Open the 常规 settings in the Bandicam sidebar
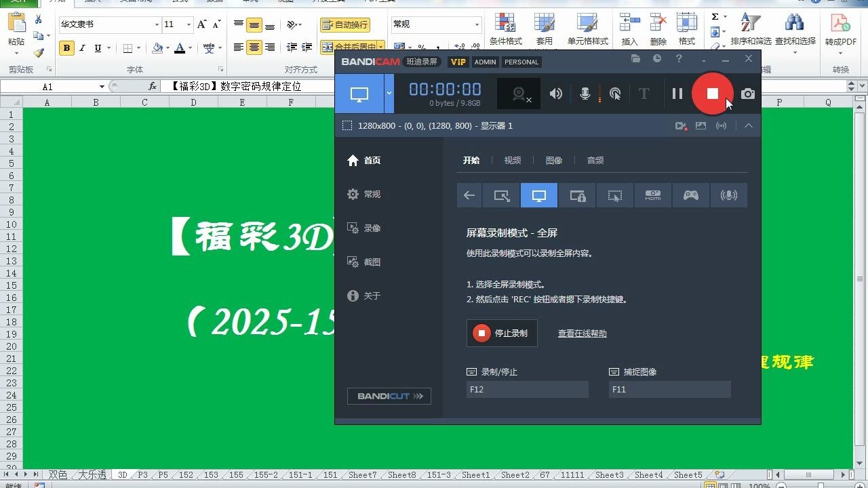 364,195
